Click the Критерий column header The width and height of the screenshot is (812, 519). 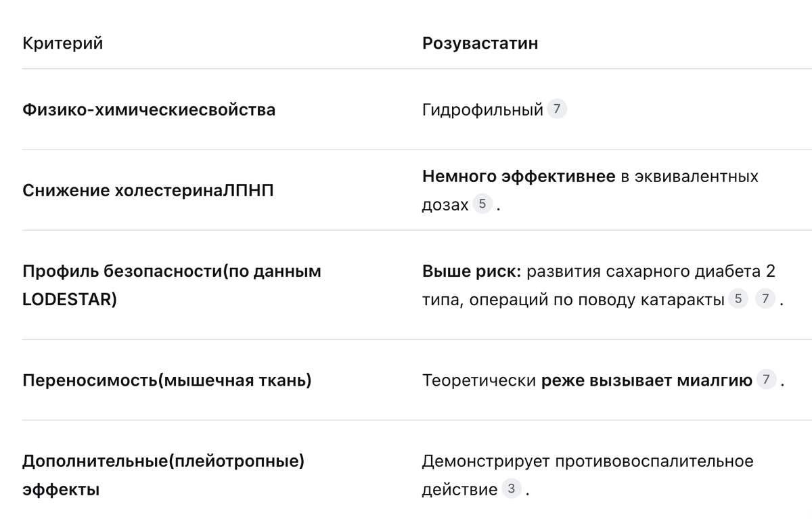tap(62, 43)
